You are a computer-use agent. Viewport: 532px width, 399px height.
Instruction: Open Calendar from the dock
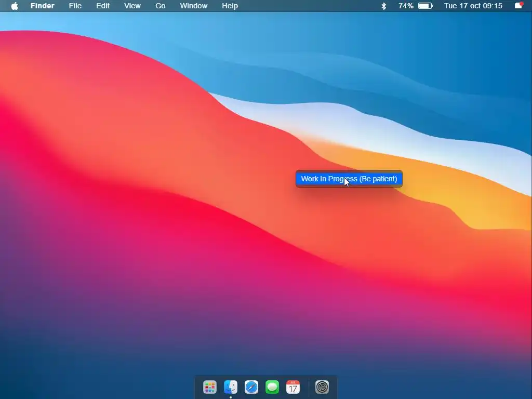point(293,387)
